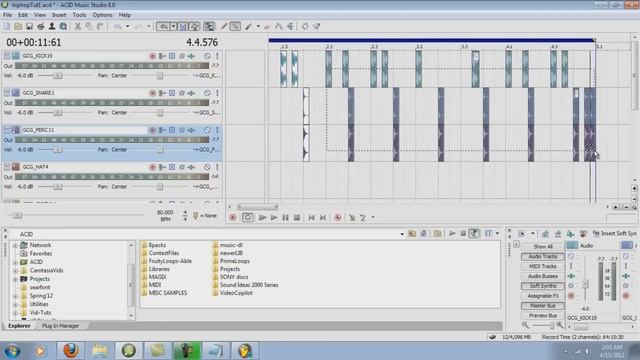
Task: Open the Insert menu
Action: pyautogui.click(x=59, y=15)
